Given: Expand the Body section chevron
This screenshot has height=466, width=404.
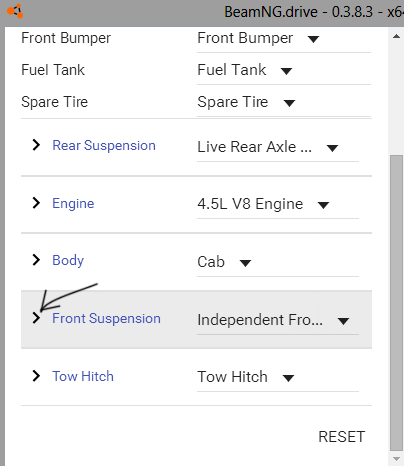Looking at the screenshot, I should [x=36, y=260].
